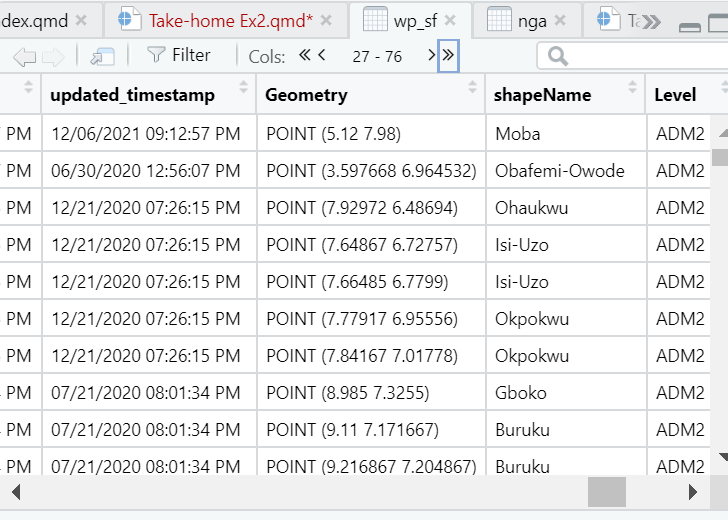Jump to last columns with double-arrow

click(x=448, y=56)
